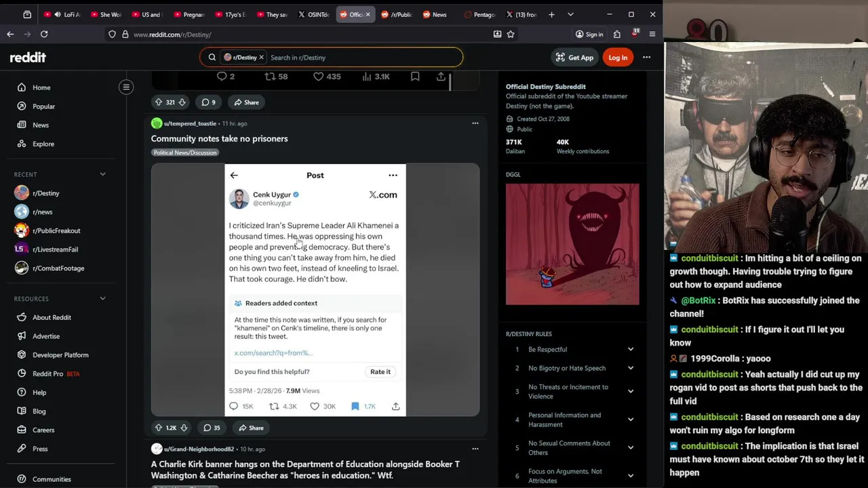Open Developer Platform in resources
The height and width of the screenshot is (488, 868).
pos(60,355)
